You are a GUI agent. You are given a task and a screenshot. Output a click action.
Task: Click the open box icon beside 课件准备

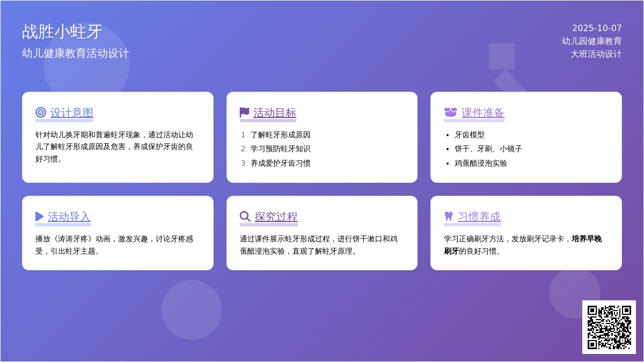[450, 113]
